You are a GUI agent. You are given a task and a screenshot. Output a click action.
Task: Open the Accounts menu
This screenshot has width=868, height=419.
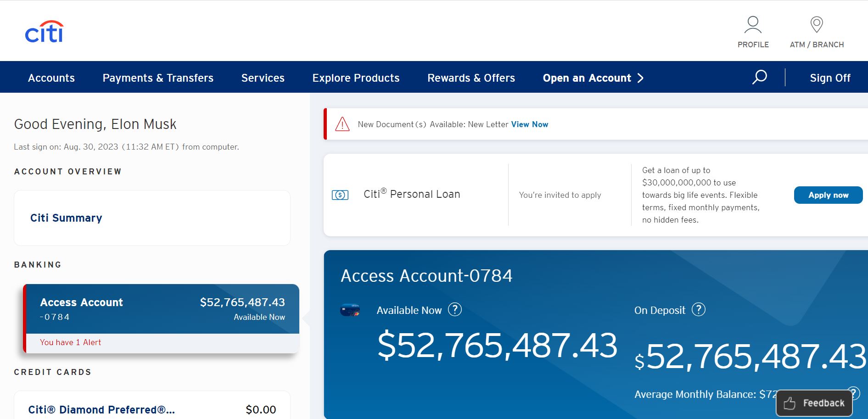click(51, 78)
